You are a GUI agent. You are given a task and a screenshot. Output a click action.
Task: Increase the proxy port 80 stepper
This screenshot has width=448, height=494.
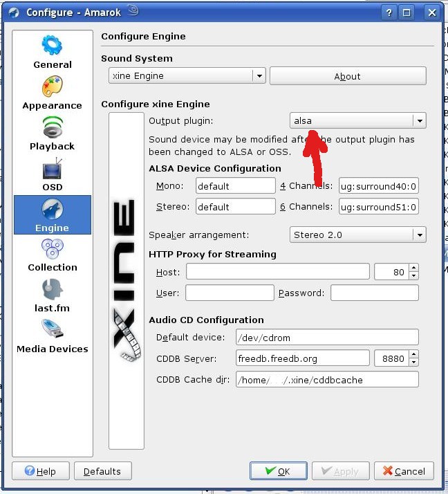(x=413, y=268)
